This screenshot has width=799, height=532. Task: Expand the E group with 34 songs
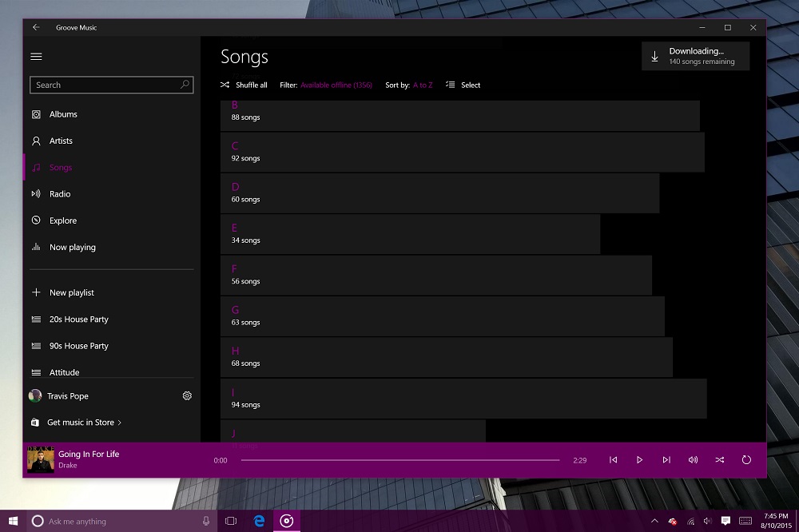[410, 234]
